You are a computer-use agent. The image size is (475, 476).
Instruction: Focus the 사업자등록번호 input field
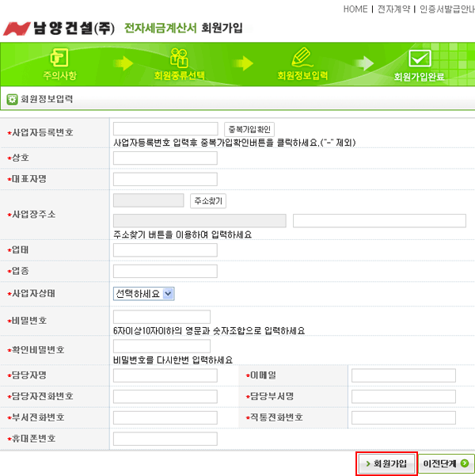pyautogui.click(x=165, y=129)
